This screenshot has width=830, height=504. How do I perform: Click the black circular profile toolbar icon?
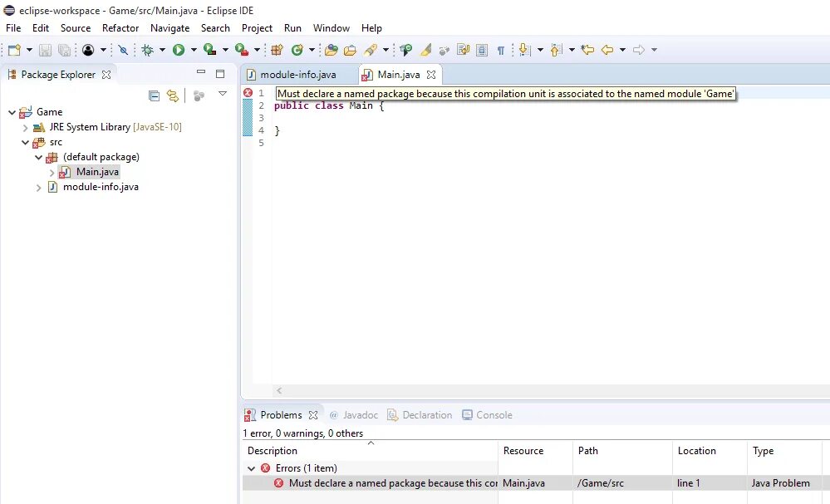88,50
